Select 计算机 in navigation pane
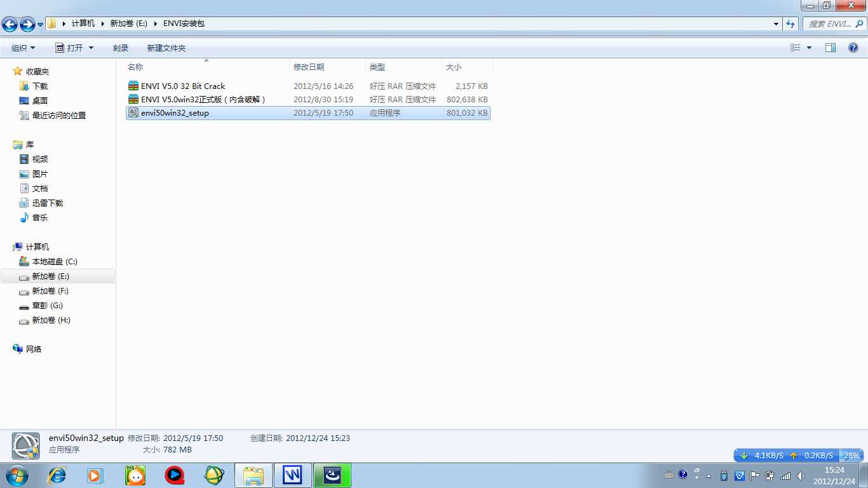Image resolution: width=868 pixels, height=488 pixels. [37, 247]
